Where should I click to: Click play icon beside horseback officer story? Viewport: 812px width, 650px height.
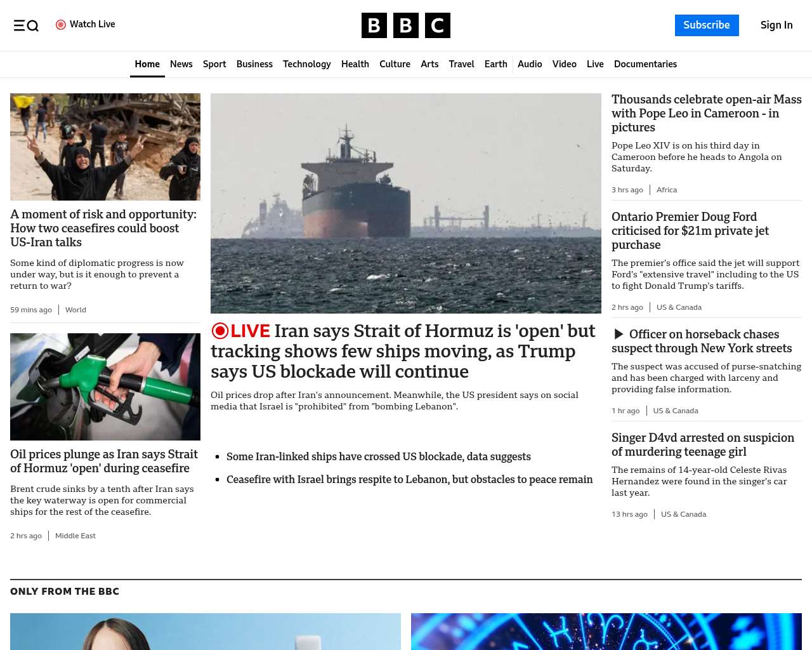tap(619, 335)
